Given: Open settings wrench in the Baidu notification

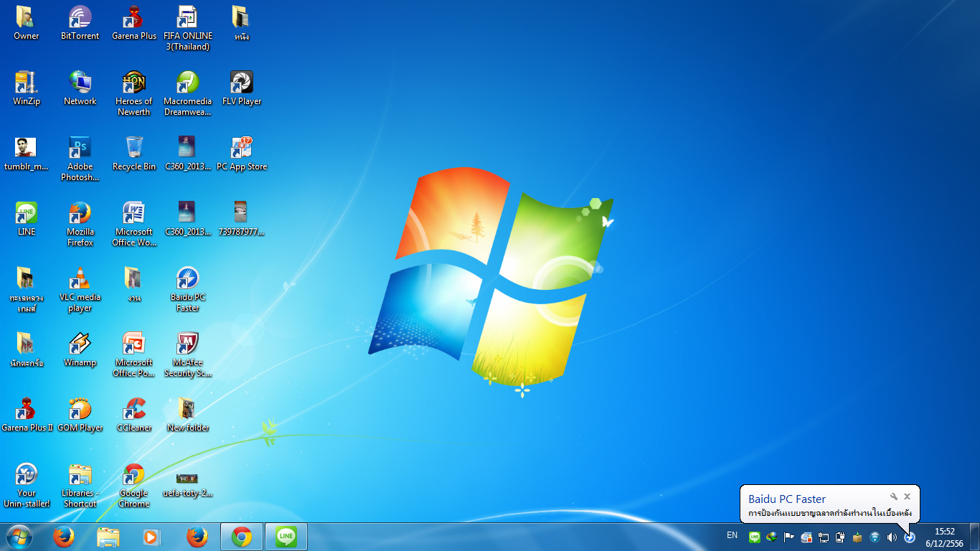Looking at the screenshot, I should click(x=894, y=496).
